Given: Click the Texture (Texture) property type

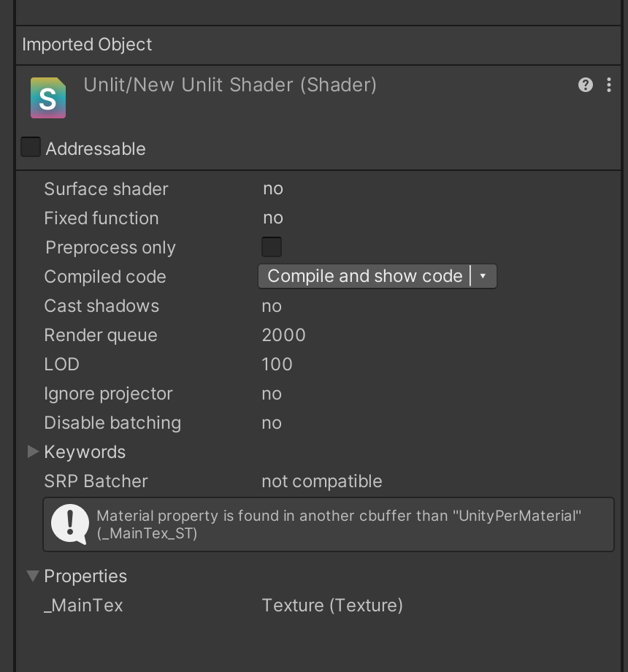Looking at the screenshot, I should tap(332, 605).
